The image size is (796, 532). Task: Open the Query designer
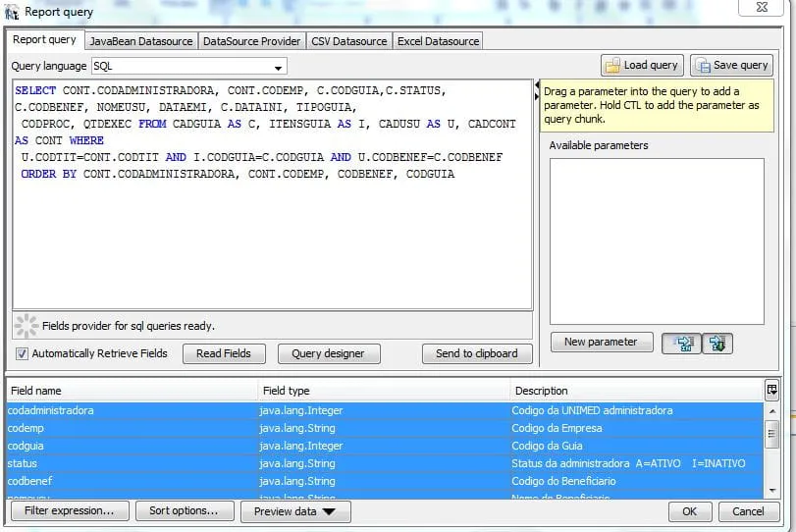329,353
